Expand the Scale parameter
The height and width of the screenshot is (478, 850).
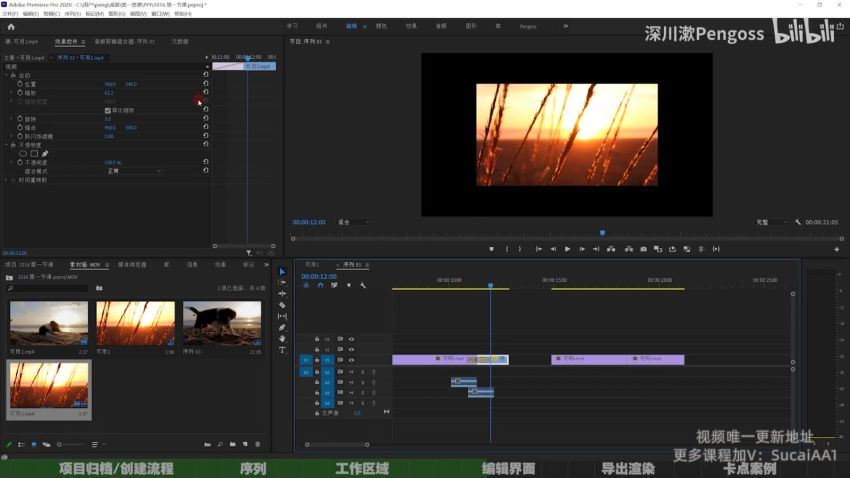pos(12,93)
